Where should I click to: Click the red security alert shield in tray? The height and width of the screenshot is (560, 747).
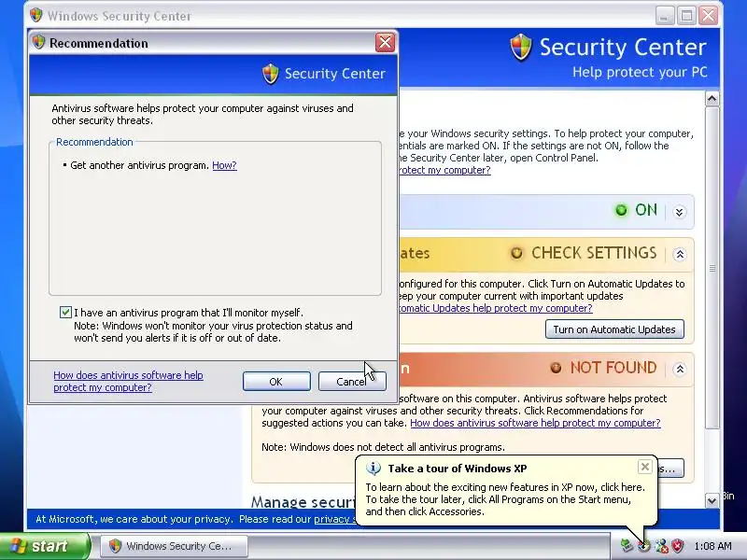click(x=678, y=546)
